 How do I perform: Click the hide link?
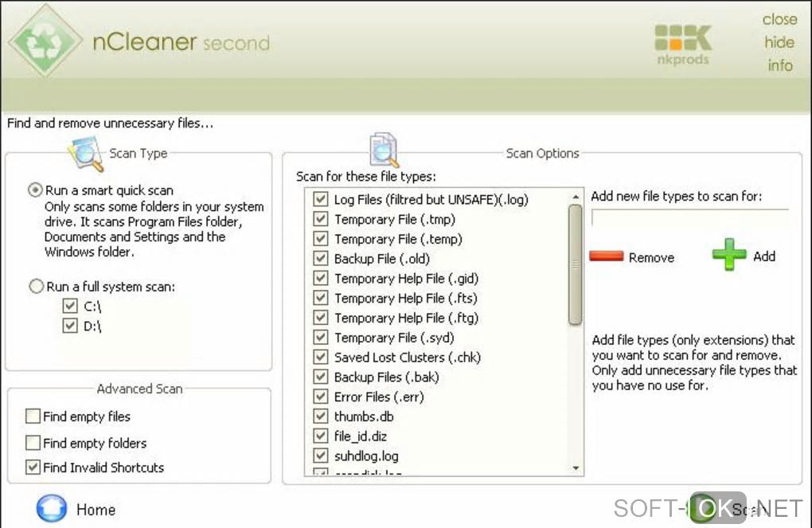779,42
